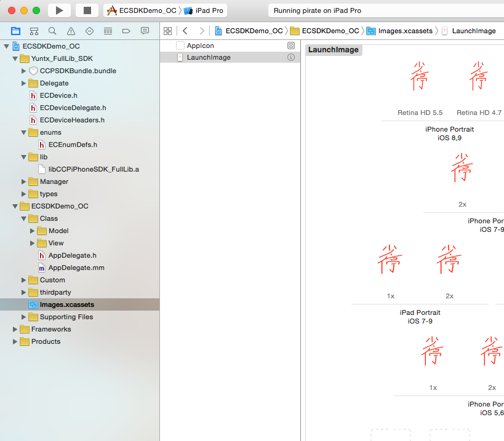The image size is (504, 441).
Task: Click the Run (play) button
Action: pos(59,10)
